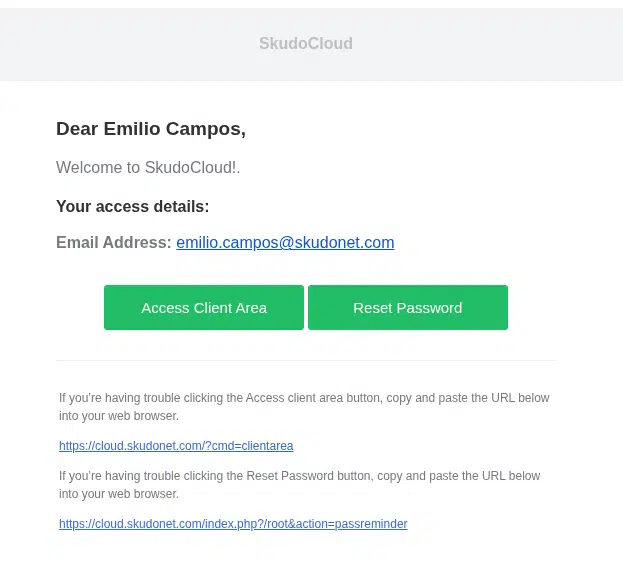The width and height of the screenshot is (623, 576).
Task: Click the 'Your access details:' heading
Action: [x=132, y=206]
